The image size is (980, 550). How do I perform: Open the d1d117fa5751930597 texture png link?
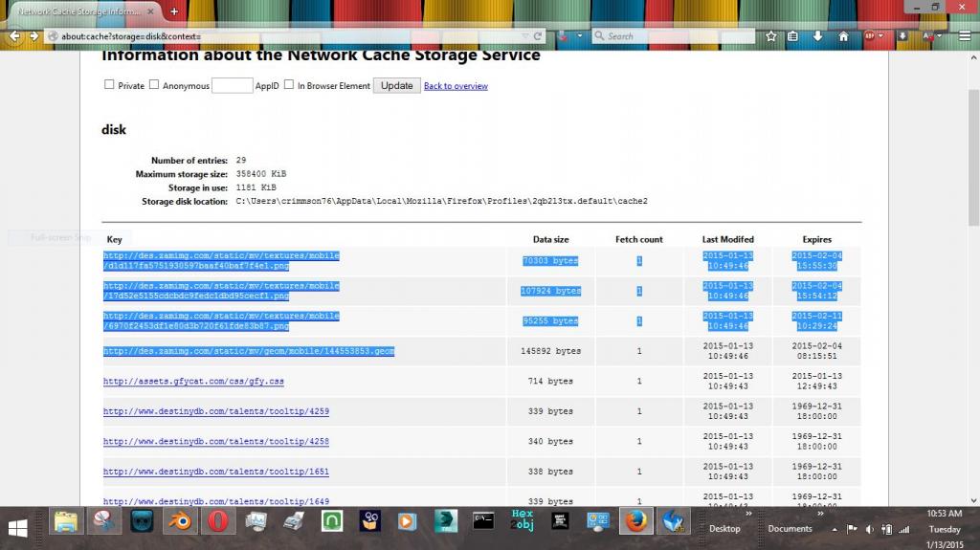tap(221, 260)
